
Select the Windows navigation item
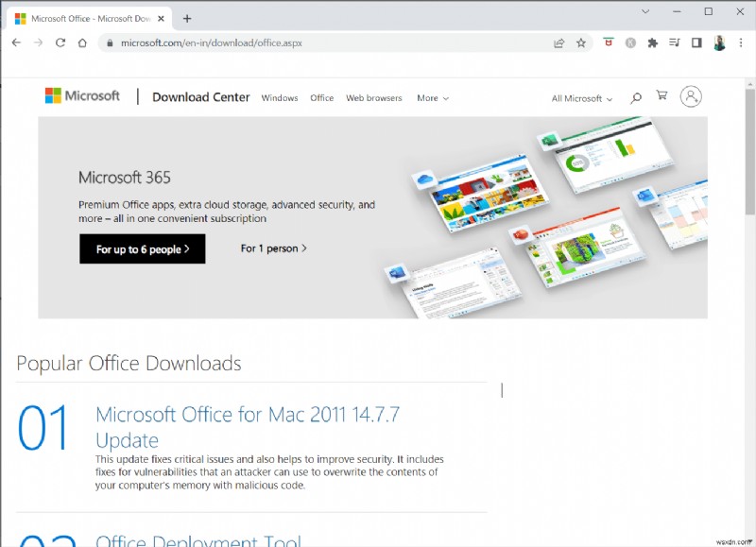tap(280, 97)
